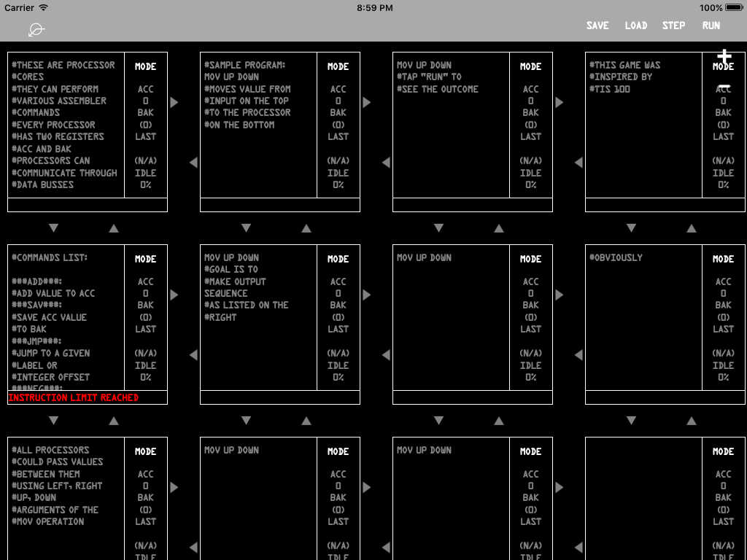
Task: Tap up arrow below '#COMMANDS LIST:' core
Action: point(113,421)
